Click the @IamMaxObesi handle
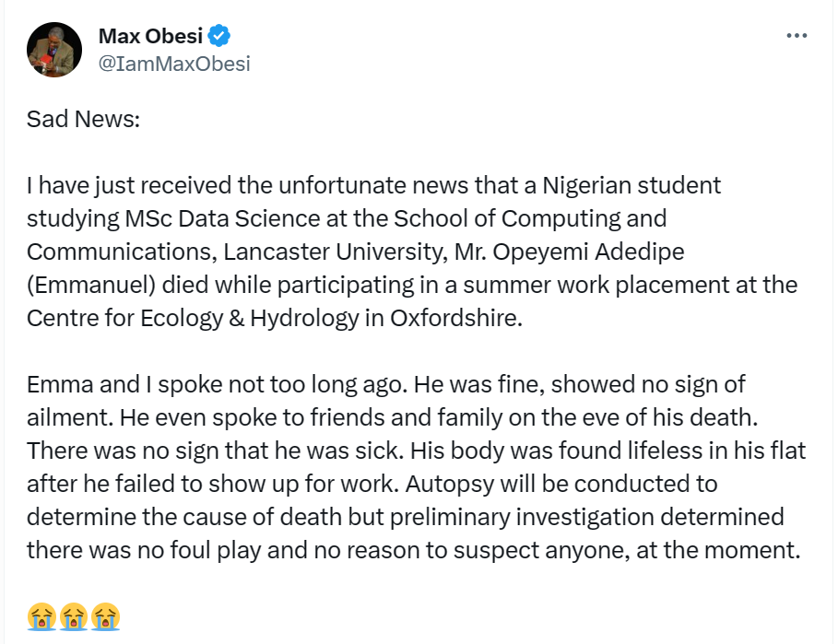 [174, 64]
